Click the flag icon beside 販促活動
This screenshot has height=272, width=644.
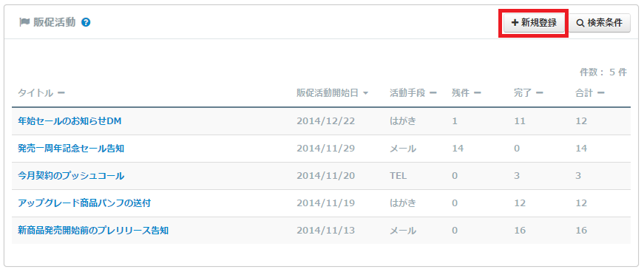point(24,22)
